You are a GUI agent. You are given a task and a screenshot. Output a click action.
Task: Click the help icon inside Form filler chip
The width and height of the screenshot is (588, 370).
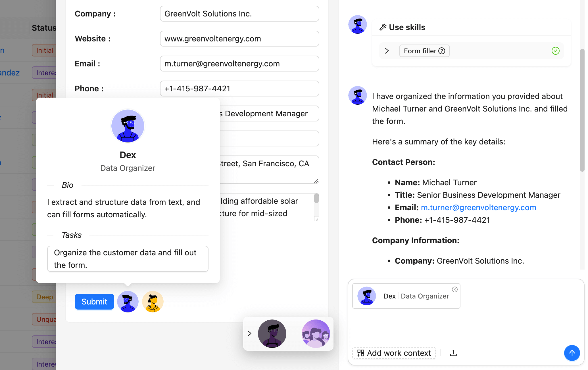pos(442,51)
